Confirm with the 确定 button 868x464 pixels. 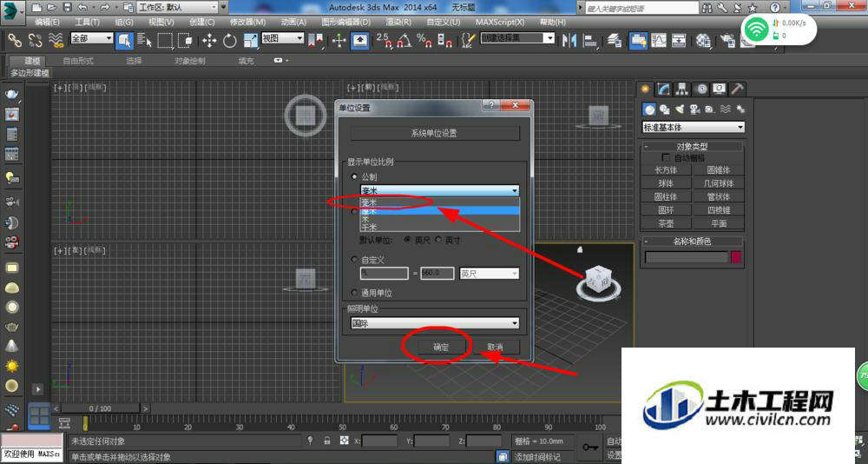(441, 347)
